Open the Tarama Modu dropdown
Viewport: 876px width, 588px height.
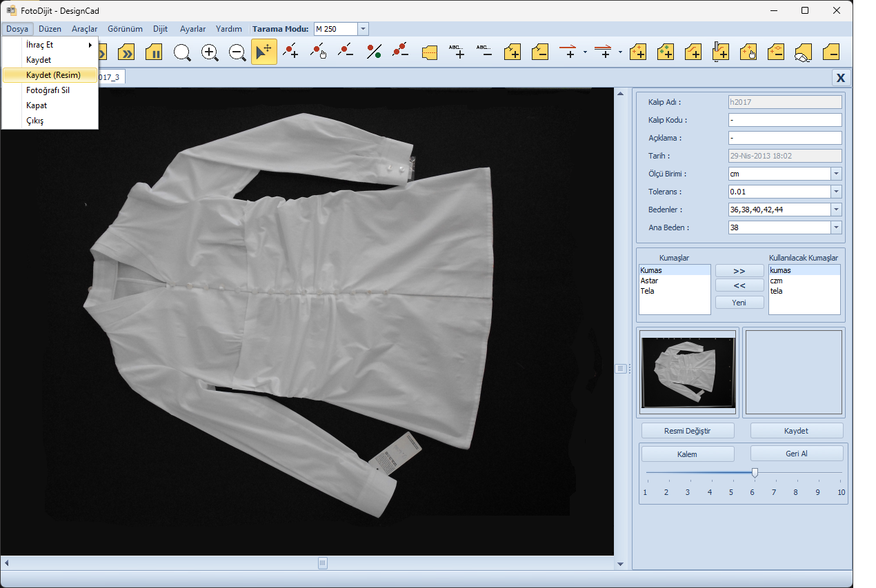click(364, 29)
